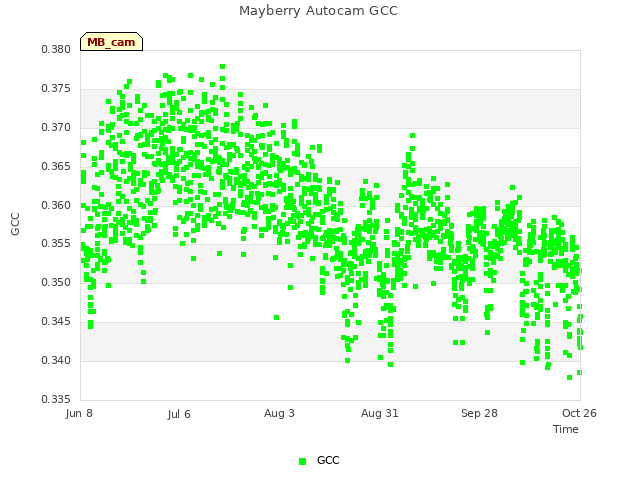The height and width of the screenshot is (480, 640).
Task: Click the Jul 6 x-axis label
Action: pos(179,414)
